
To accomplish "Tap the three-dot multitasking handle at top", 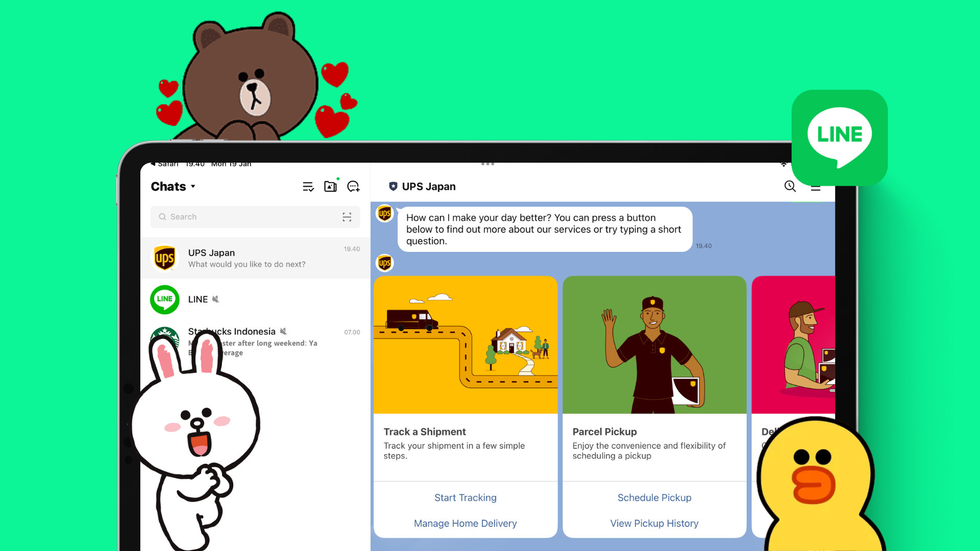I will pyautogui.click(x=487, y=164).
